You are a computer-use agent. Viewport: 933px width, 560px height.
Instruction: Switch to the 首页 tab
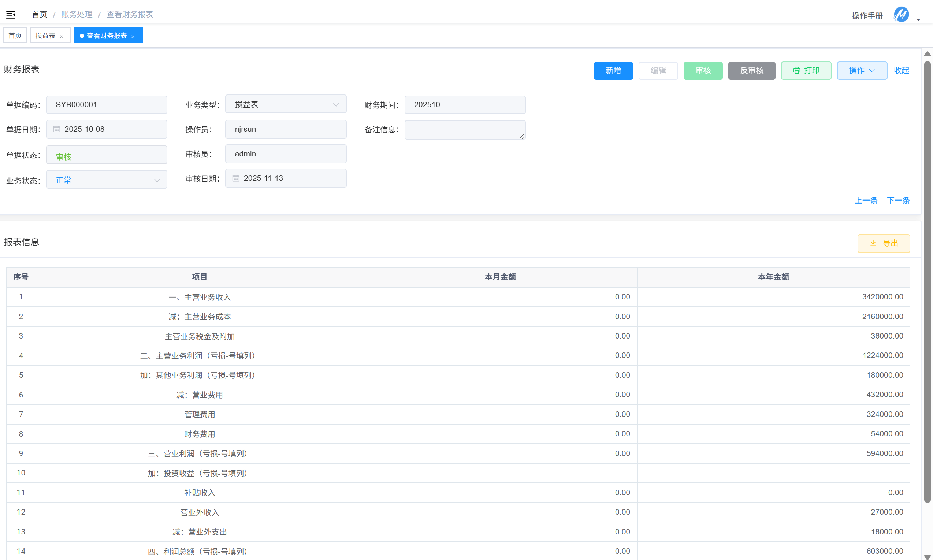[x=15, y=36]
